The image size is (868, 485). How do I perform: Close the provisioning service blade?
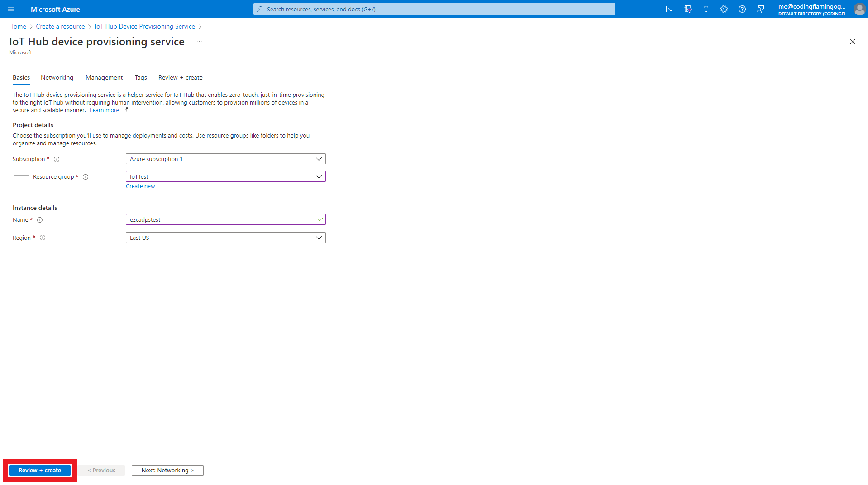[x=853, y=42]
